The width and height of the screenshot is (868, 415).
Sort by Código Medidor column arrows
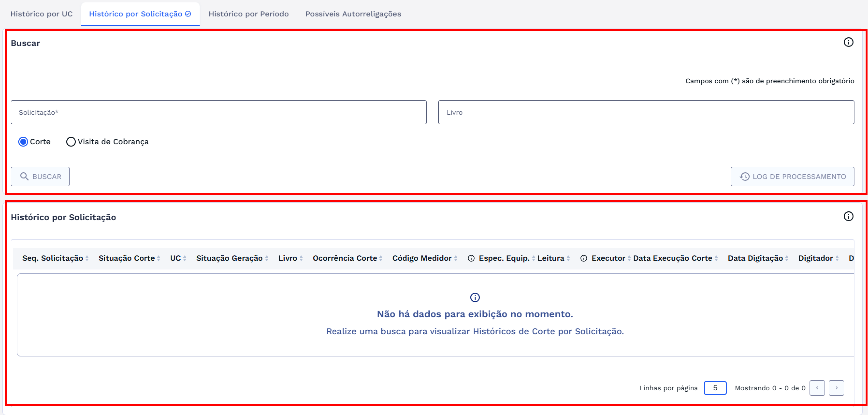[x=456, y=258]
